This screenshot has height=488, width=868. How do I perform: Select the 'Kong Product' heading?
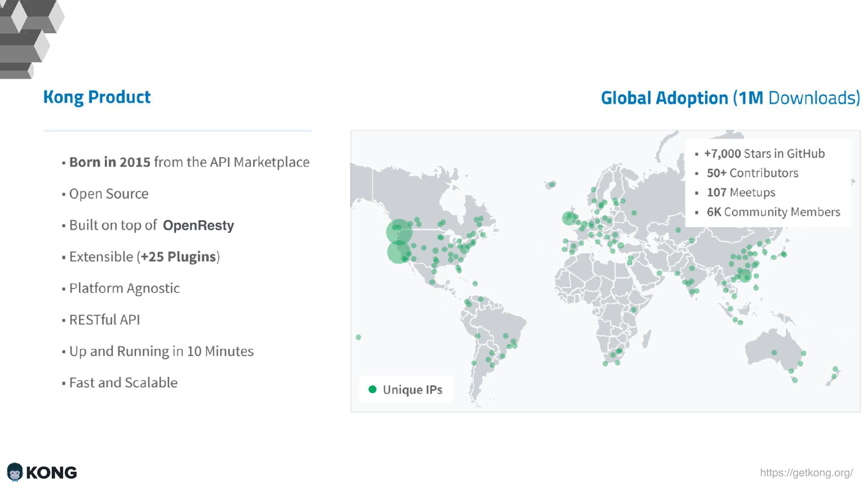[97, 97]
